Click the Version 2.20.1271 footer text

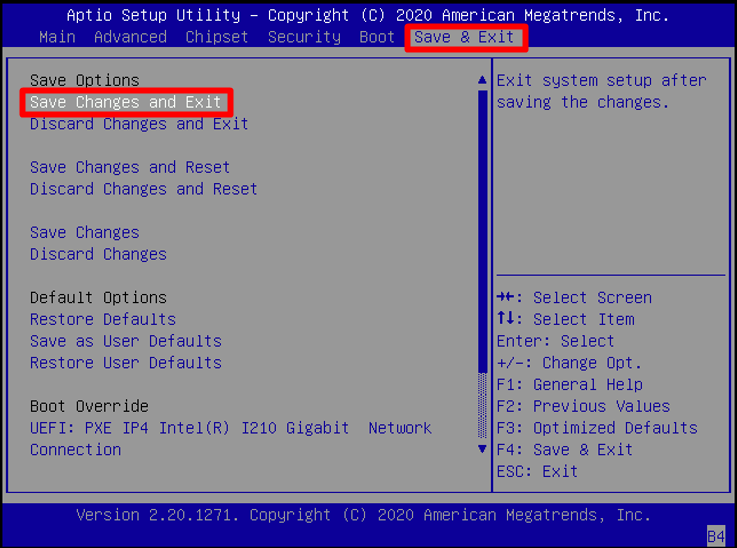[363, 515]
